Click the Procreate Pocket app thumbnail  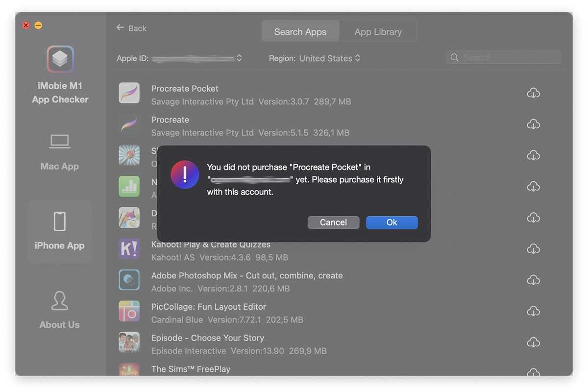[x=129, y=93]
